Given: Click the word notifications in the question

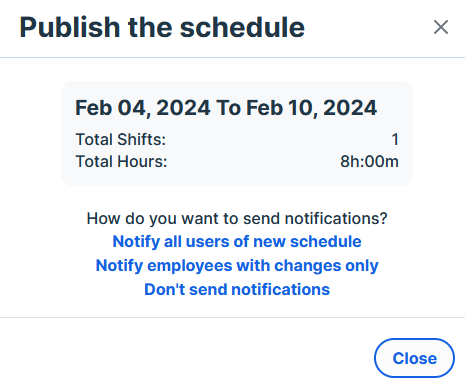Looking at the screenshot, I should 336,219.
